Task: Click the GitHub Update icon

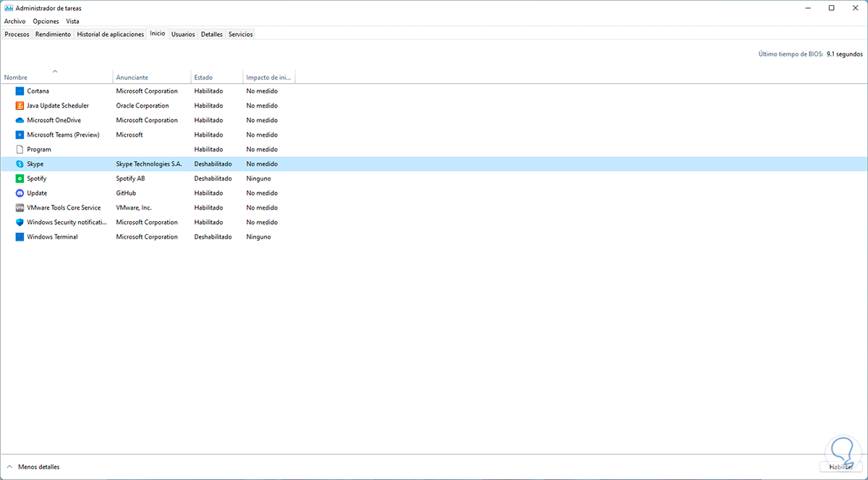Action: tap(20, 193)
